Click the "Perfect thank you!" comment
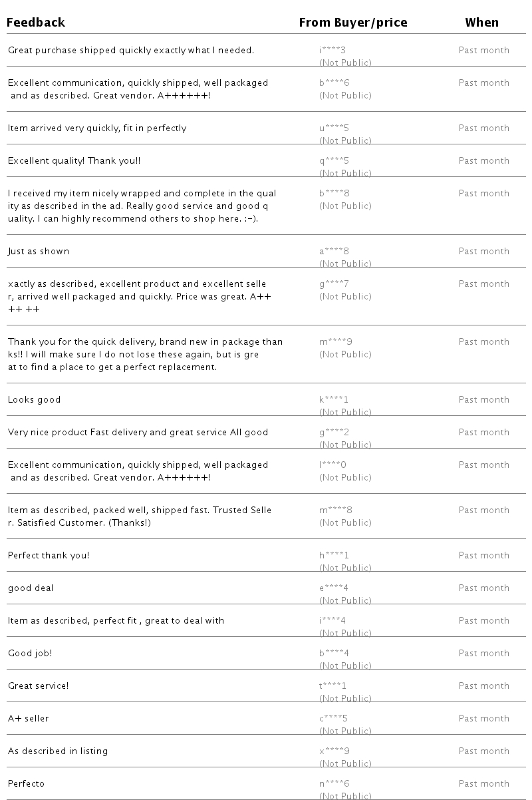This screenshot has width=532, height=800. [x=49, y=556]
